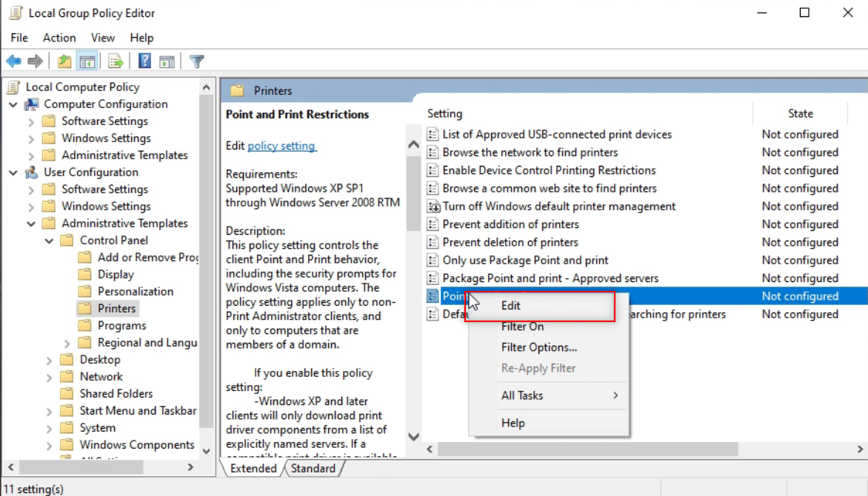Screen dimensions: 868x496
Task: Sort by the State column header
Action: pos(801,113)
